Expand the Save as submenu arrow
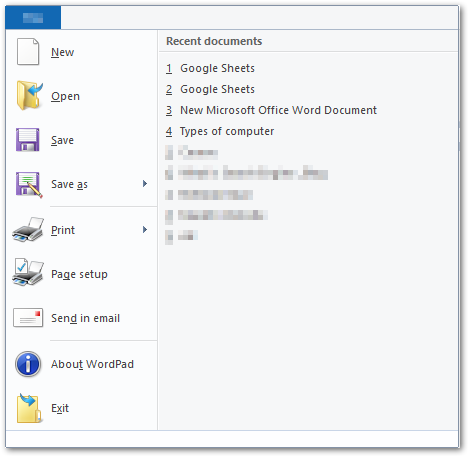The width and height of the screenshot is (469, 457). (145, 184)
